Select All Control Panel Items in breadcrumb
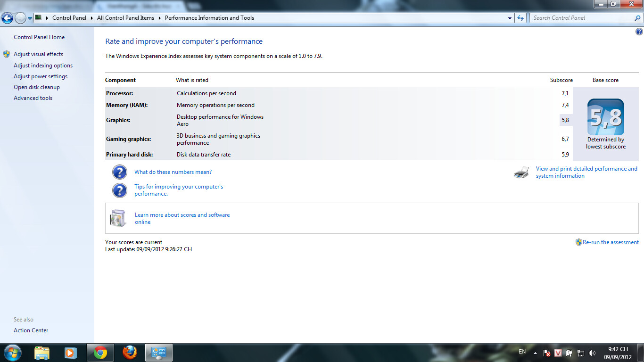 [125, 18]
